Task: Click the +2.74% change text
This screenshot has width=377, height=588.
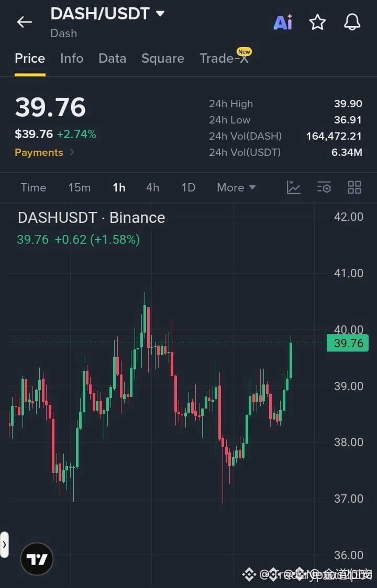Action: click(x=76, y=134)
